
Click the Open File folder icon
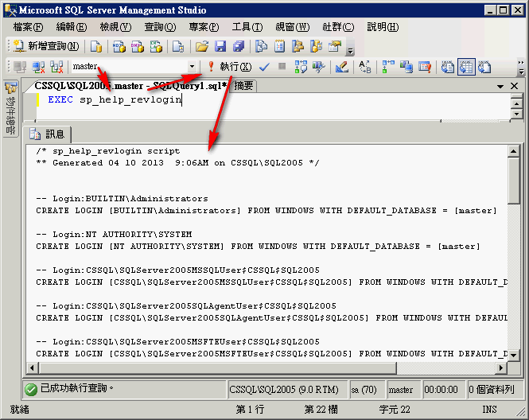(x=202, y=46)
